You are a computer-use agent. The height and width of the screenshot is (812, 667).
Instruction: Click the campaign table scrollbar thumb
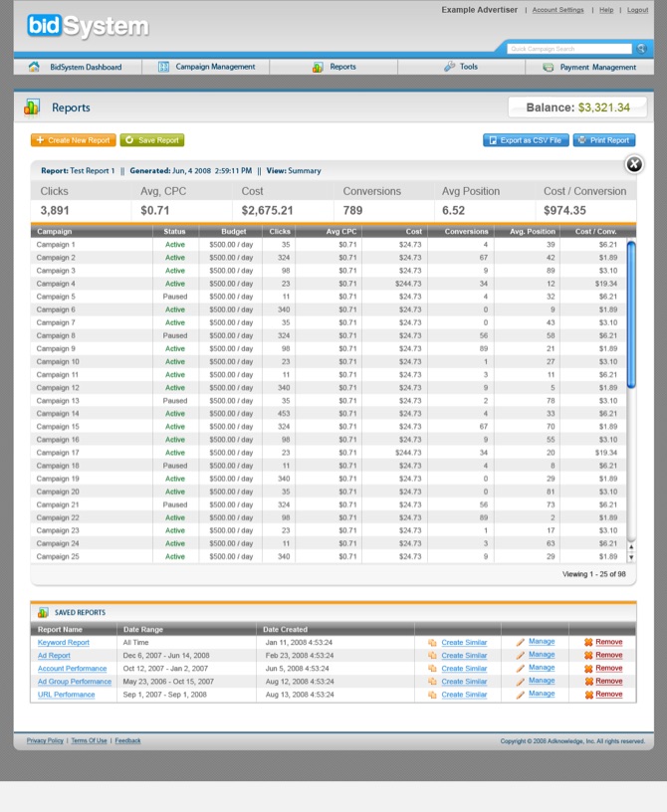pyautogui.click(x=631, y=314)
